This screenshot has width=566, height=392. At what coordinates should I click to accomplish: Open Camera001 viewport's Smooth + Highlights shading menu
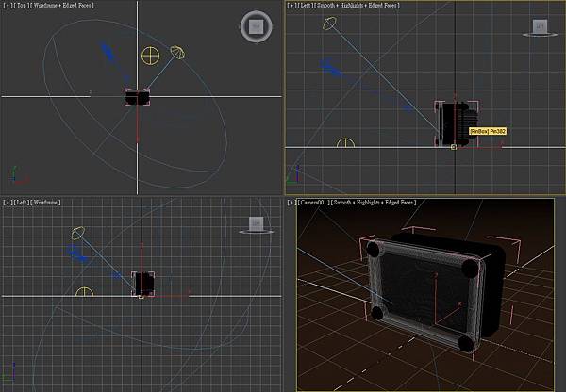click(374, 203)
